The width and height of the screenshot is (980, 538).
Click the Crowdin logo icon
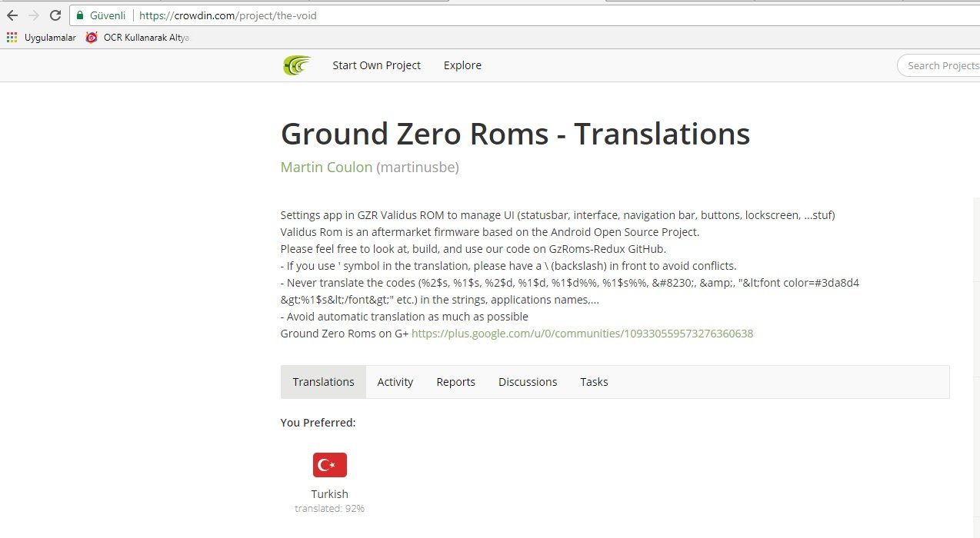[x=297, y=65]
